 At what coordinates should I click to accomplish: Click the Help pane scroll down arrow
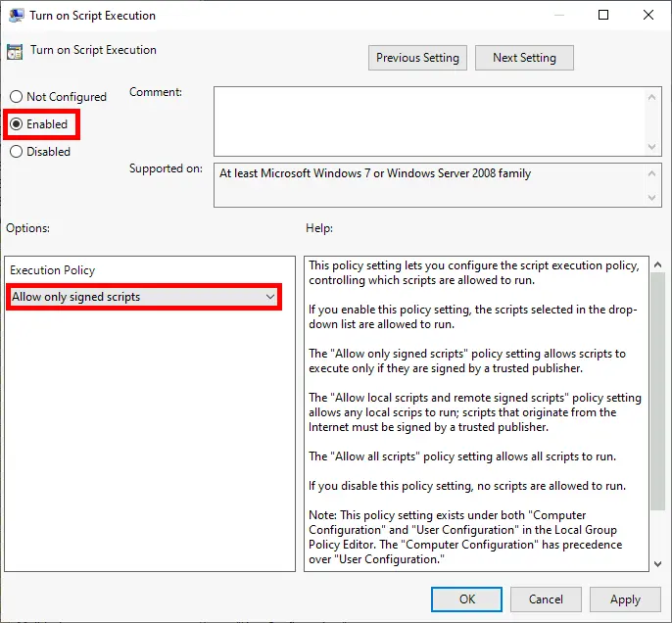[x=658, y=564]
